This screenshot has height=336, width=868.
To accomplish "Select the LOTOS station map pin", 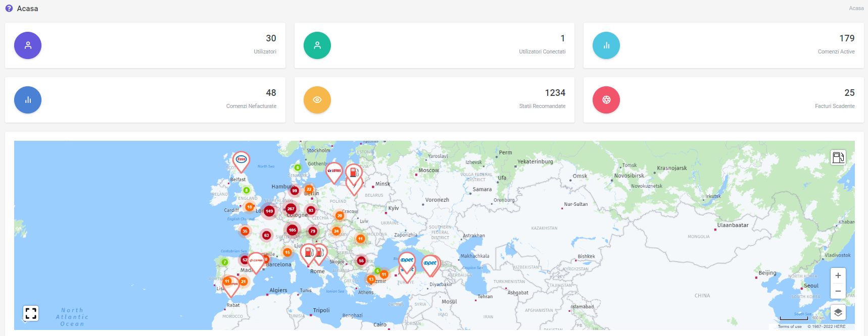I will coord(334,171).
